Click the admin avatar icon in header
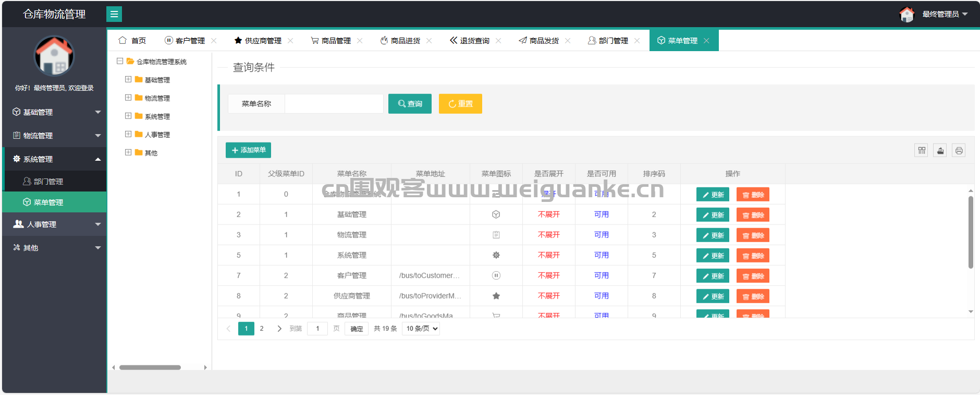Screen dimensions: 980x395 click(x=907, y=14)
